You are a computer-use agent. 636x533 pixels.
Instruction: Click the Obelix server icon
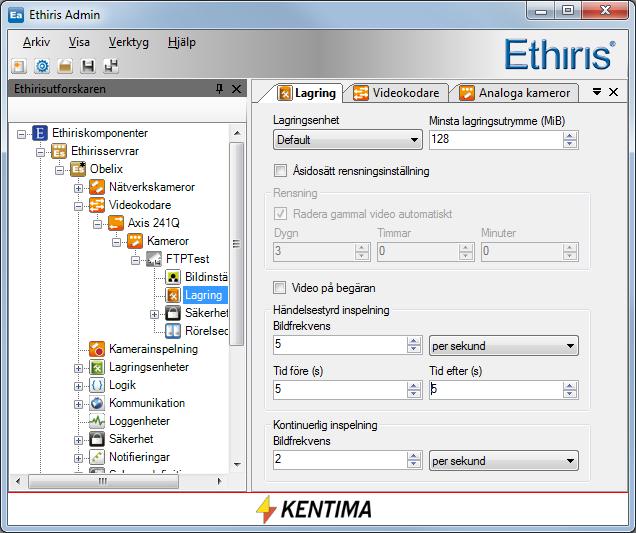[78, 169]
